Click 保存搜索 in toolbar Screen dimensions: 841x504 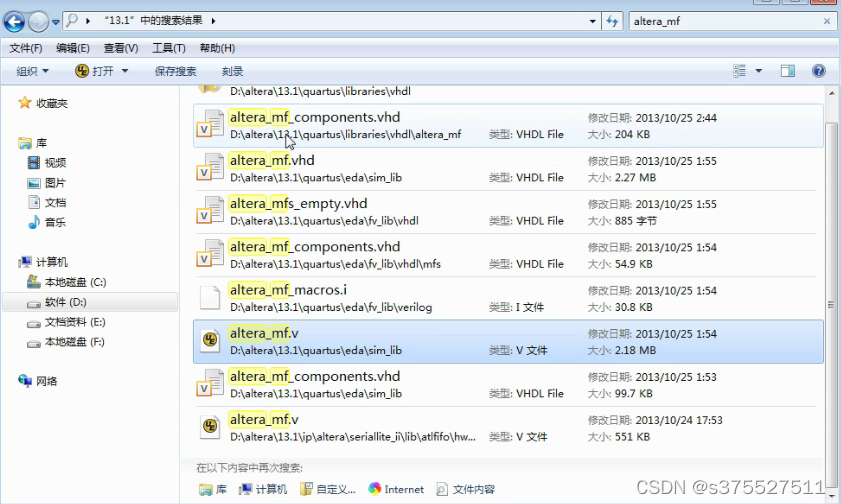click(175, 71)
